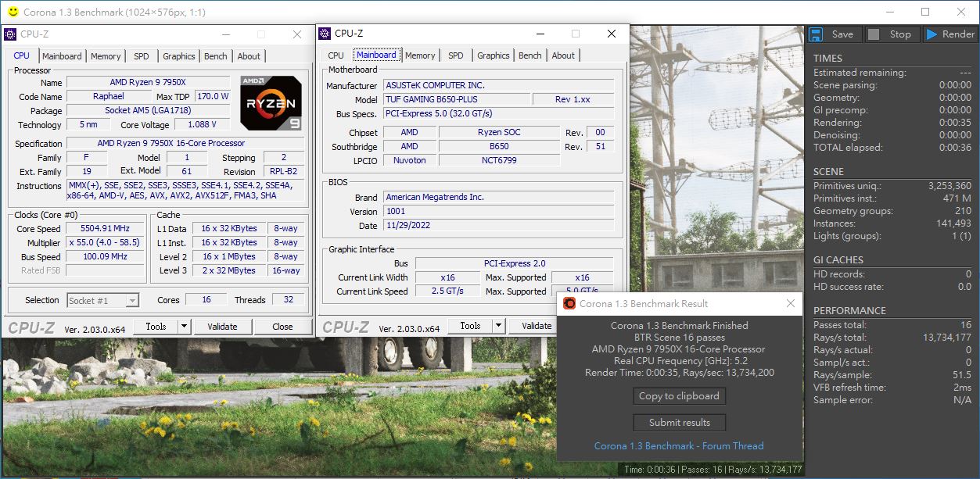Open About tab in Mainboard CPU-Z window

coord(563,55)
